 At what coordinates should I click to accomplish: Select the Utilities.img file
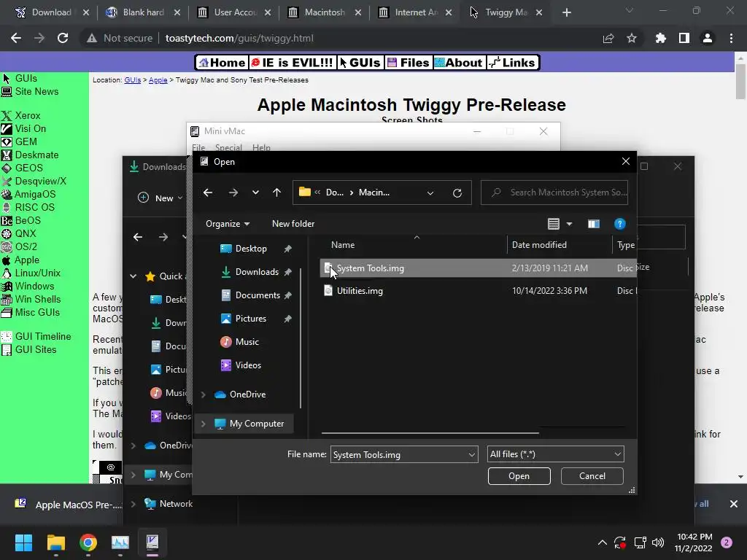point(479,290)
